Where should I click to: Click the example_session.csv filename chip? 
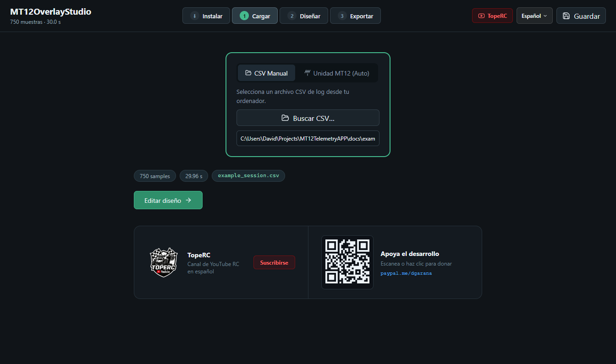tap(248, 176)
